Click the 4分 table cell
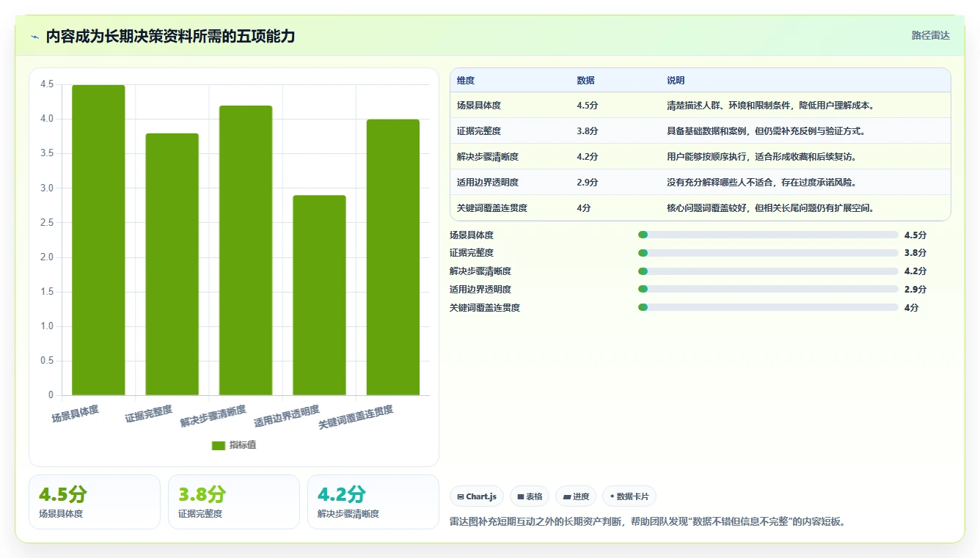This screenshot has width=980, height=558. (x=584, y=208)
